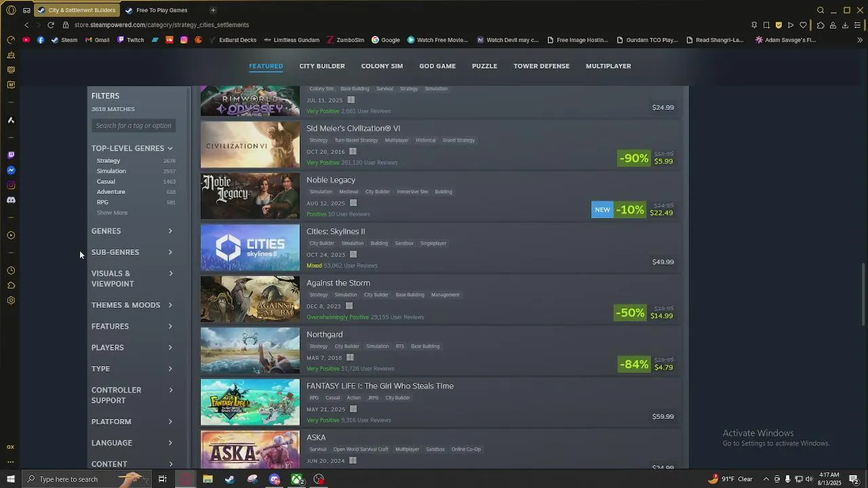The width and height of the screenshot is (868, 488).
Task: Open the Northgard game title link
Action: tap(325, 334)
